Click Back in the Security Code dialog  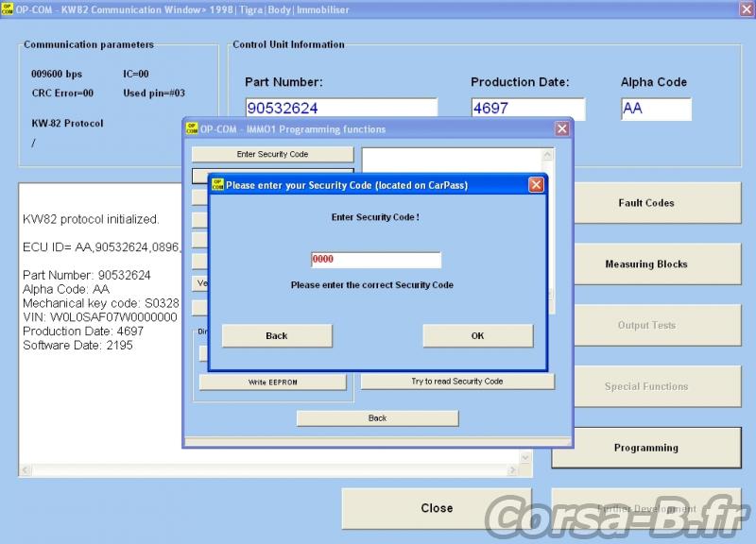[277, 336]
